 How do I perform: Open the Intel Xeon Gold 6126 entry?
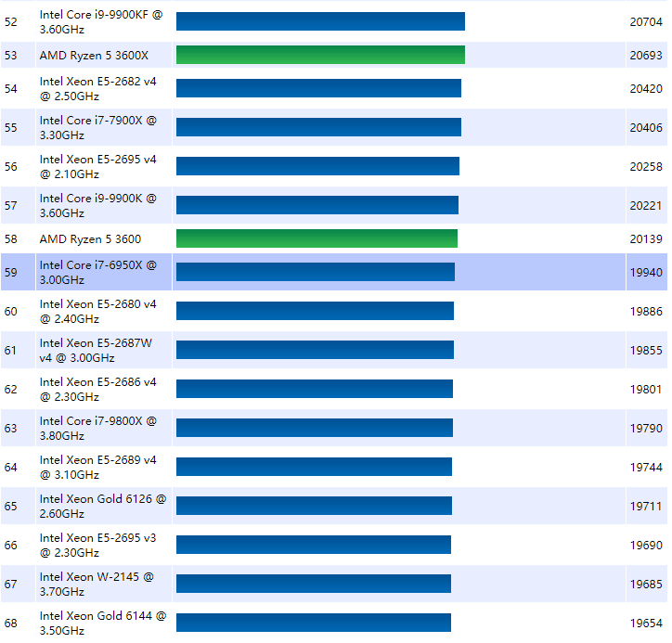coord(102,507)
